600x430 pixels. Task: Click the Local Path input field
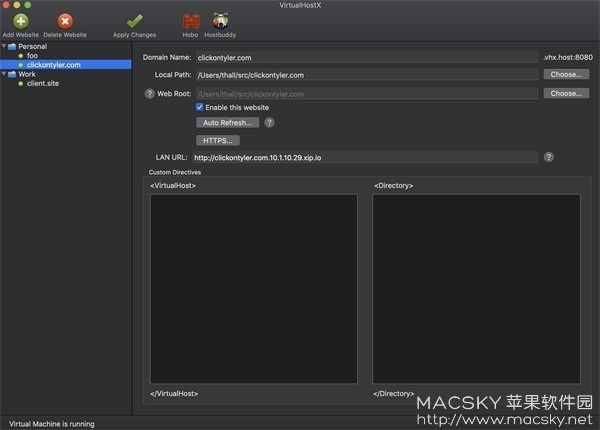(x=367, y=75)
